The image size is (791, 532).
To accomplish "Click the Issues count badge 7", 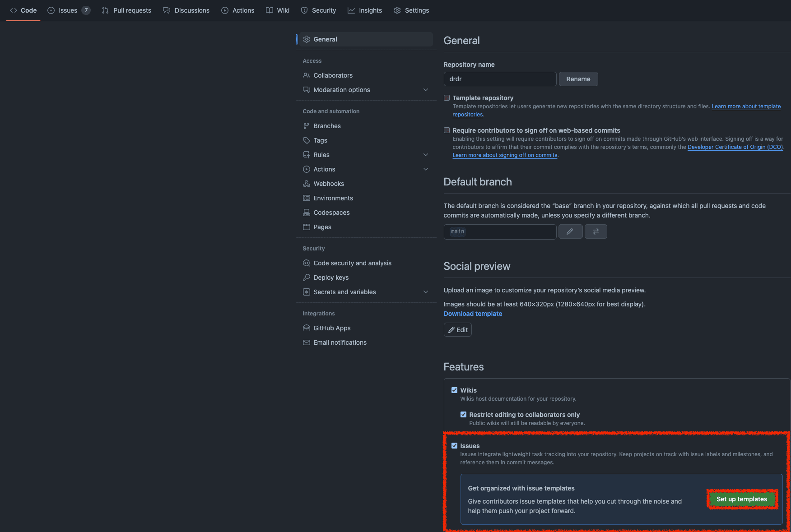I will [86, 10].
